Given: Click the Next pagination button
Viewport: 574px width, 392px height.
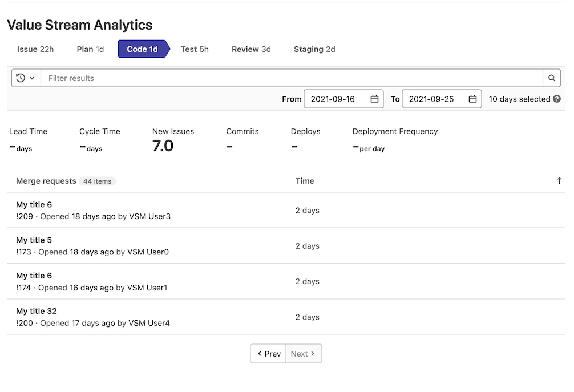Looking at the screenshot, I should [303, 353].
